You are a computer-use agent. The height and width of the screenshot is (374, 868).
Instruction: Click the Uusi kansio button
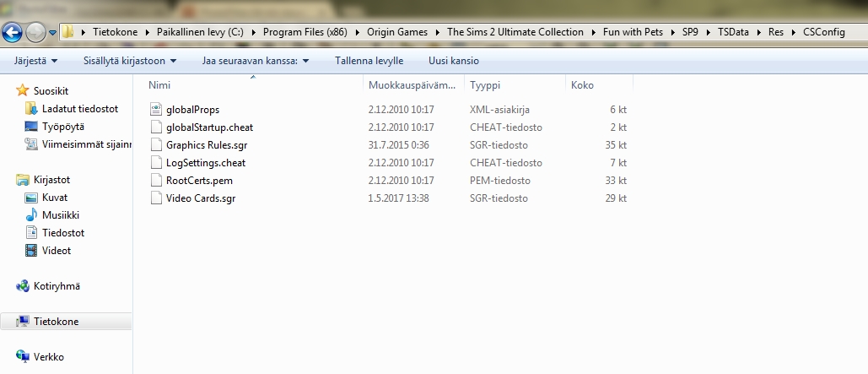pos(454,62)
